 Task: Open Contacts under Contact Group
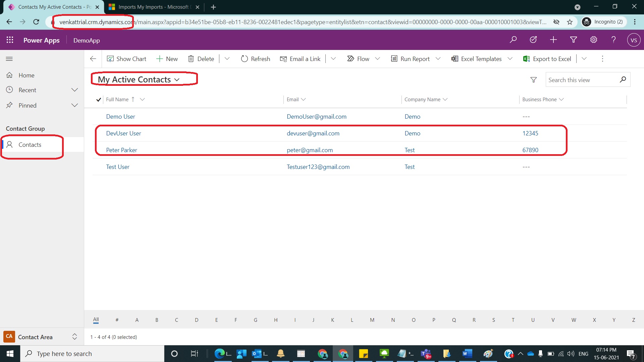pos(30,144)
